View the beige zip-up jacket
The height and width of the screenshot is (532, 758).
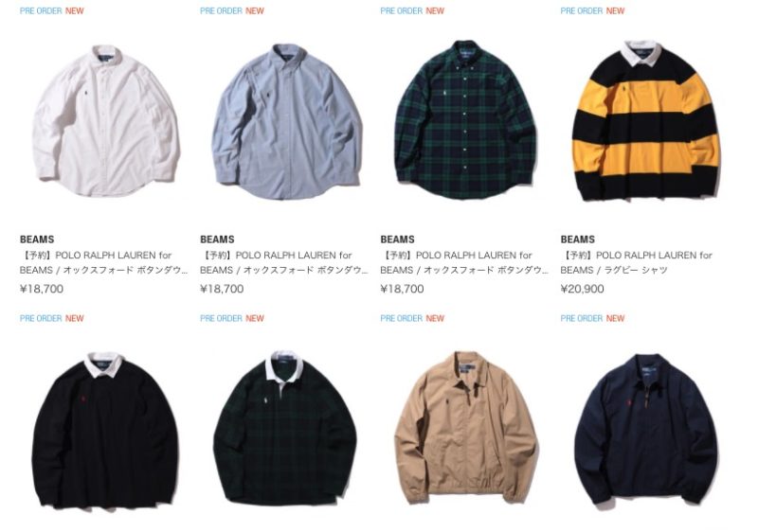point(466,427)
